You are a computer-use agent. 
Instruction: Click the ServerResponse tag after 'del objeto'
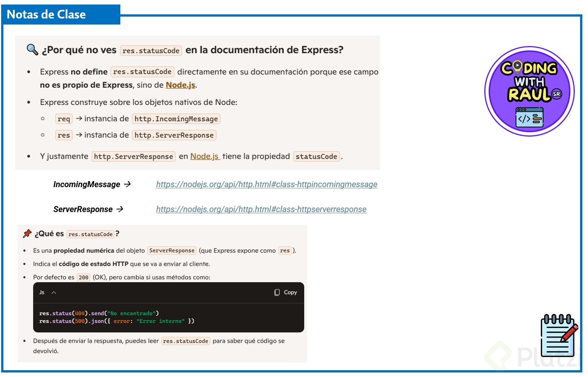click(172, 251)
